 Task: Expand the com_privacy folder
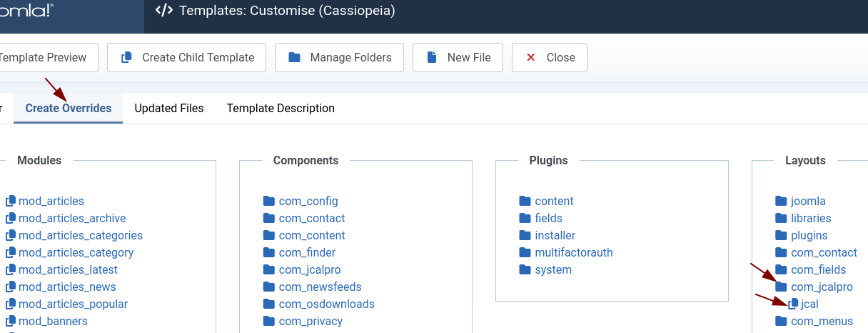coord(303,322)
